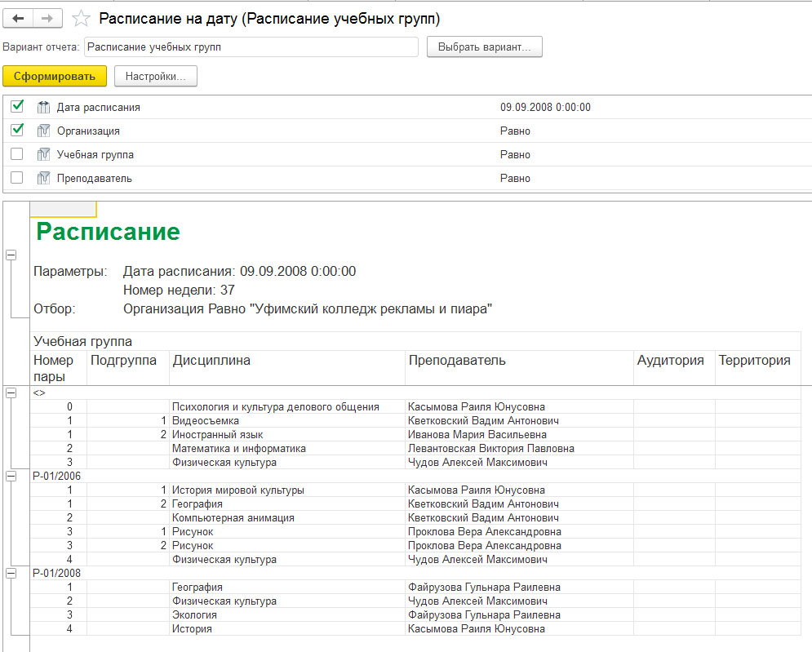Open the Настройки... settings button
The width and height of the screenshot is (812, 652).
[155, 76]
